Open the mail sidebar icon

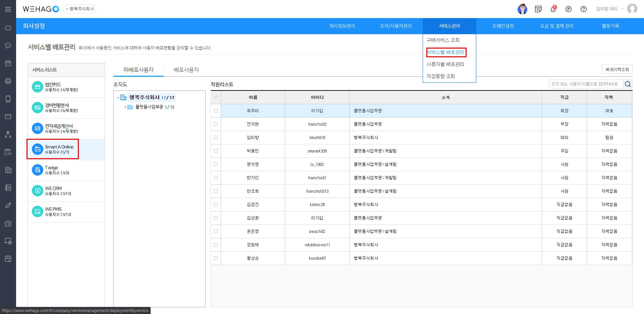(8, 117)
